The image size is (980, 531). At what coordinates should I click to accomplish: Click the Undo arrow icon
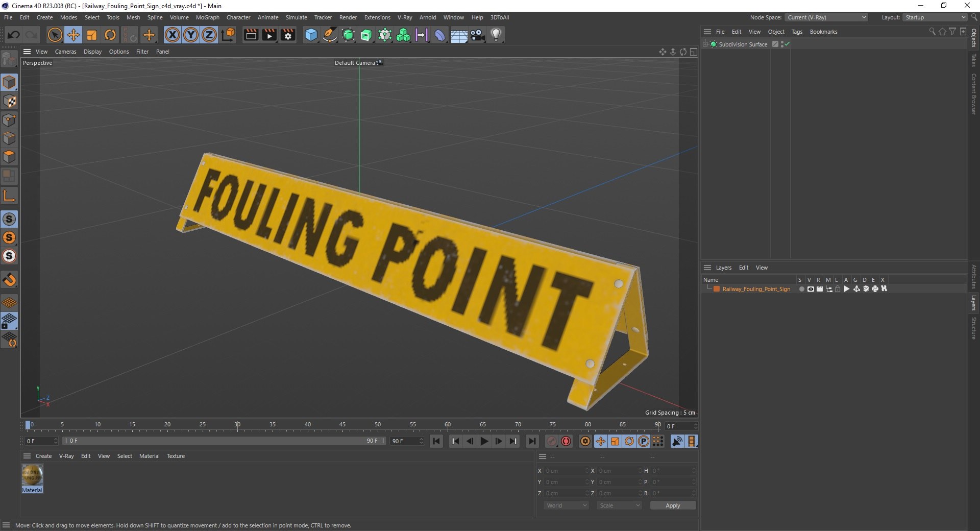click(x=14, y=35)
